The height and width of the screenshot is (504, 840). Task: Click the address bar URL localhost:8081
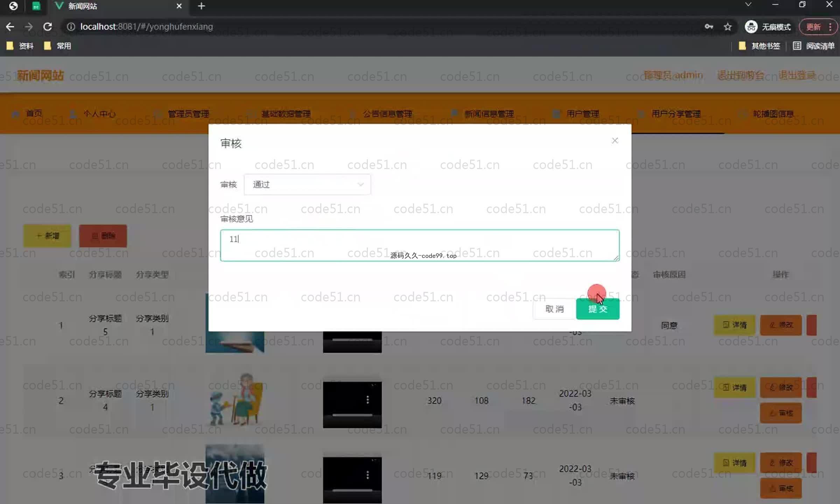[x=146, y=27]
